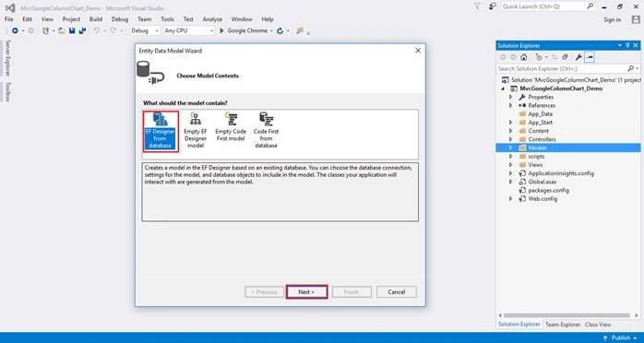644x343 pixels.
Task: Open the Any CPU platform dropdown
Action: [x=189, y=30]
